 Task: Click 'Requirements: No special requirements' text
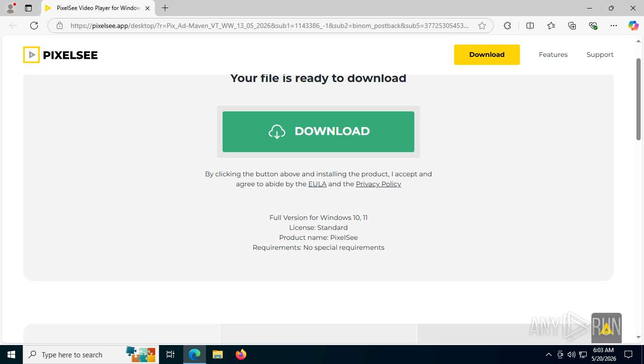coord(318,247)
